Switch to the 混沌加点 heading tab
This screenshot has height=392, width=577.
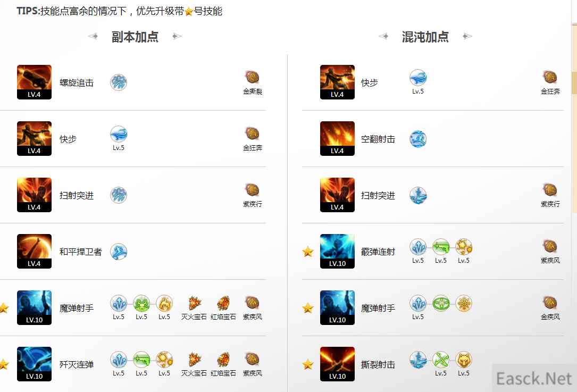point(425,37)
